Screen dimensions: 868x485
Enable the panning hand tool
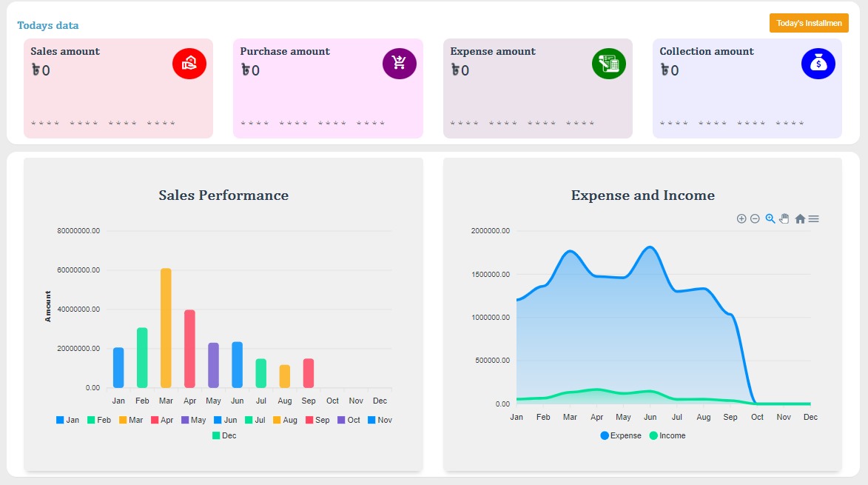[x=784, y=218]
